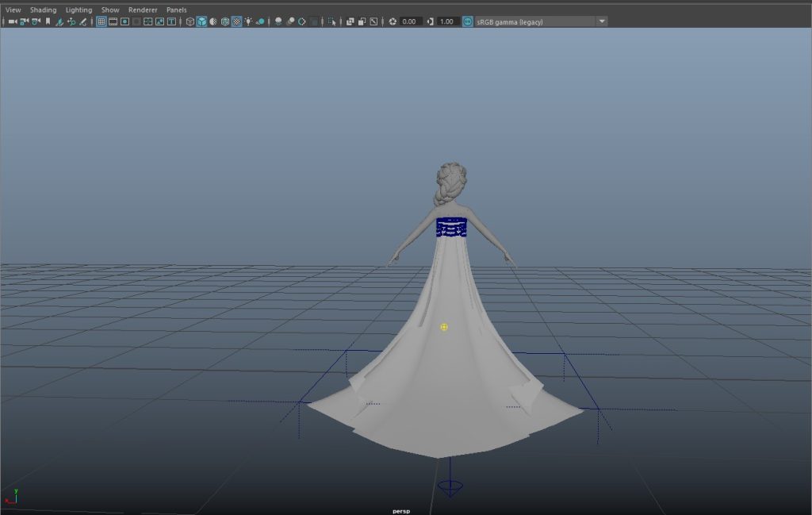The width and height of the screenshot is (812, 515).
Task: Activate the 2D Pan/Zoom icon
Action: (71, 21)
